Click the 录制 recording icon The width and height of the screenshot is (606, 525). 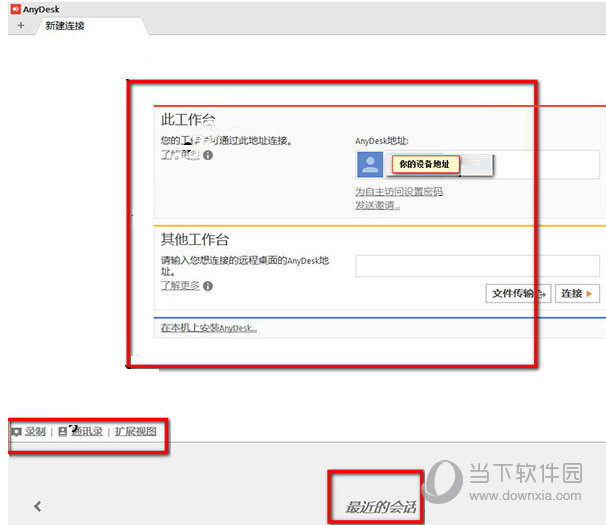[17, 432]
